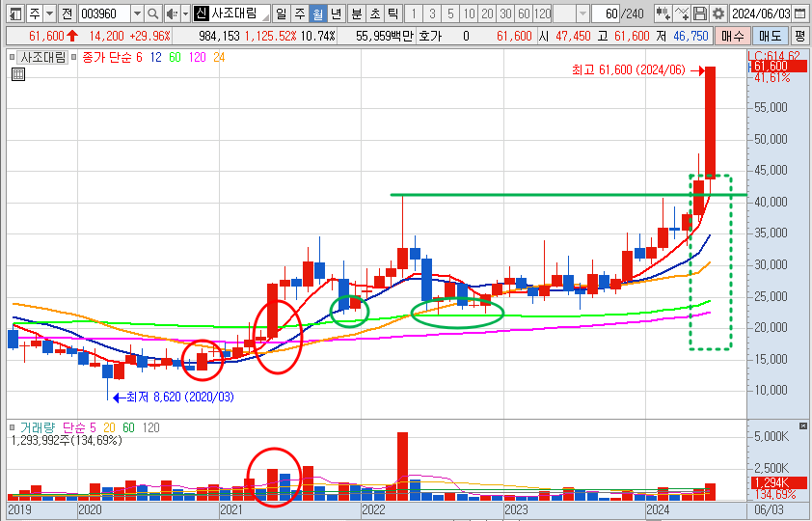Click the volume average 단순 5 label
Image resolution: width=812 pixels, height=521 pixels.
click(x=79, y=427)
